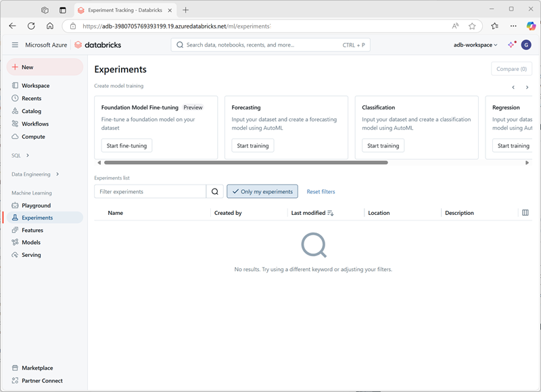The width and height of the screenshot is (541, 392).
Task: Open the Copilot icon in browser toolbar
Action: (531, 26)
